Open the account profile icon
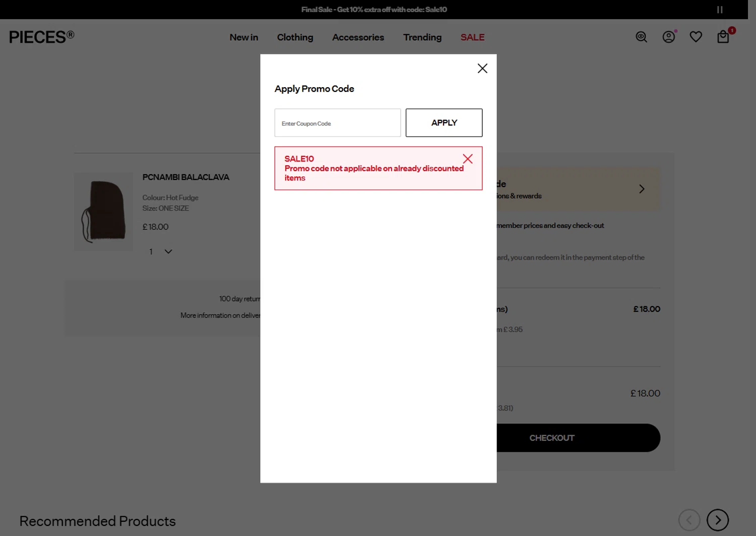This screenshot has width=756, height=536. coord(669,37)
